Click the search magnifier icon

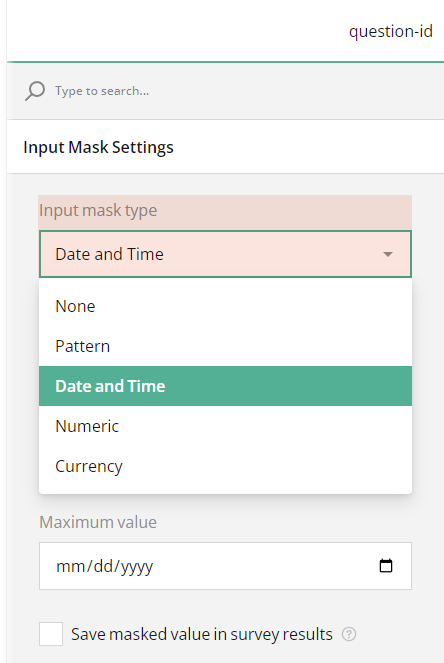tap(35, 90)
